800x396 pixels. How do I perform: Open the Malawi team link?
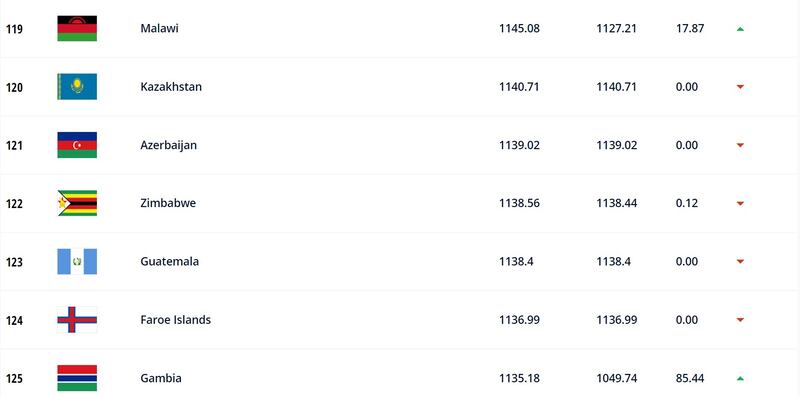[x=159, y=29]
